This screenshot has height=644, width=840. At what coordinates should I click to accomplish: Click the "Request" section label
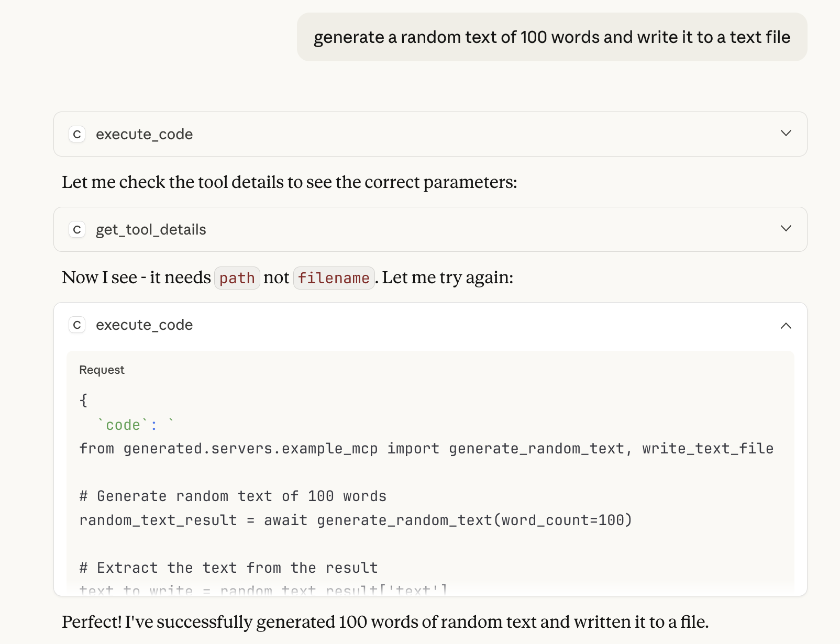click(x=102, y=370)
